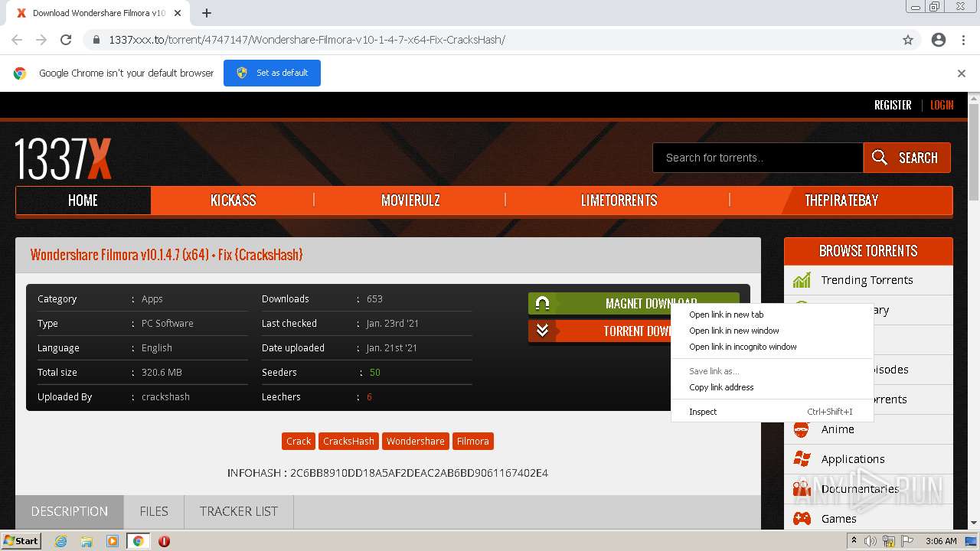Switch to the FILES tab
The image size is (980, 551).
click(154, 511)
